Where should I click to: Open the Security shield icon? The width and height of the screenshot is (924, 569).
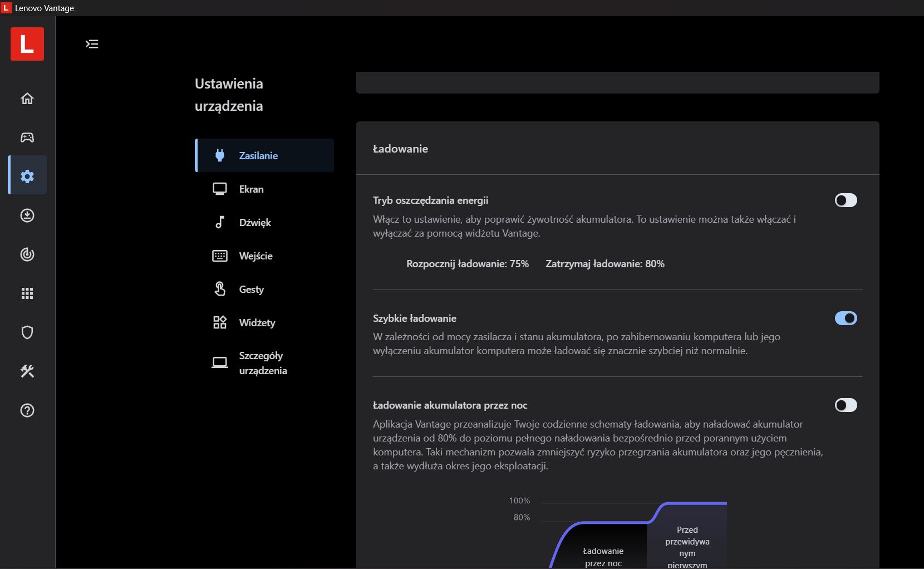(x=27, y=332)
